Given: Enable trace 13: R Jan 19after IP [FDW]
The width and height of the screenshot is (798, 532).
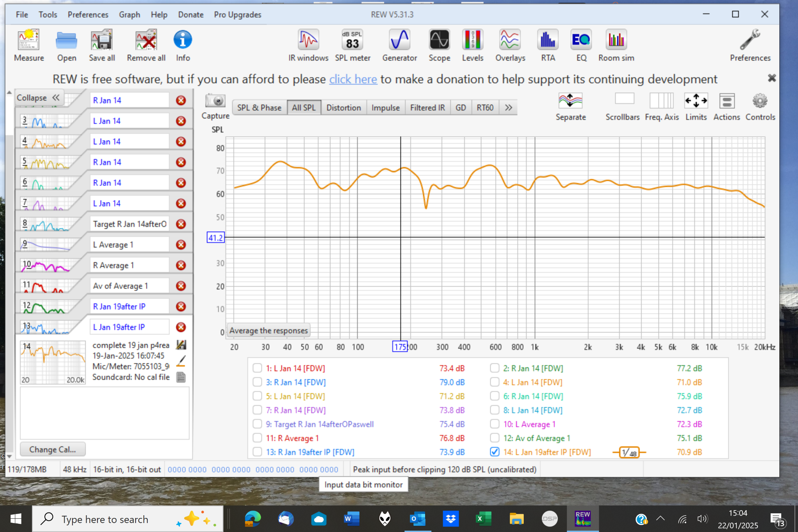Looking at the screenshot, I should coord(257,452).
